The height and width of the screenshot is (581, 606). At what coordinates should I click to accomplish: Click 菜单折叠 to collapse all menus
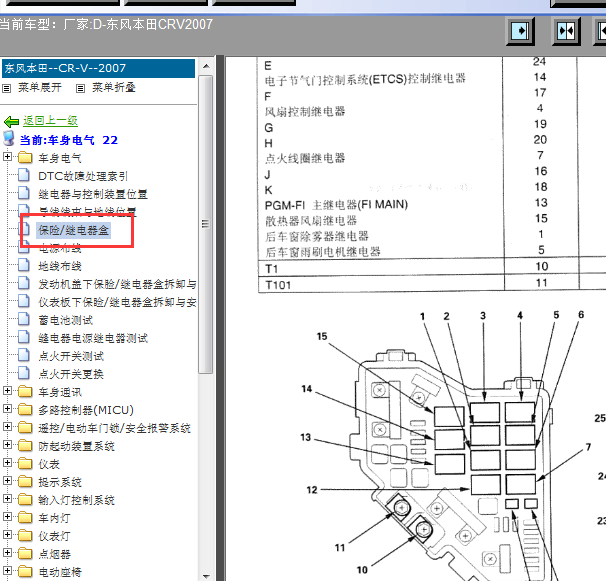(113, 87)
